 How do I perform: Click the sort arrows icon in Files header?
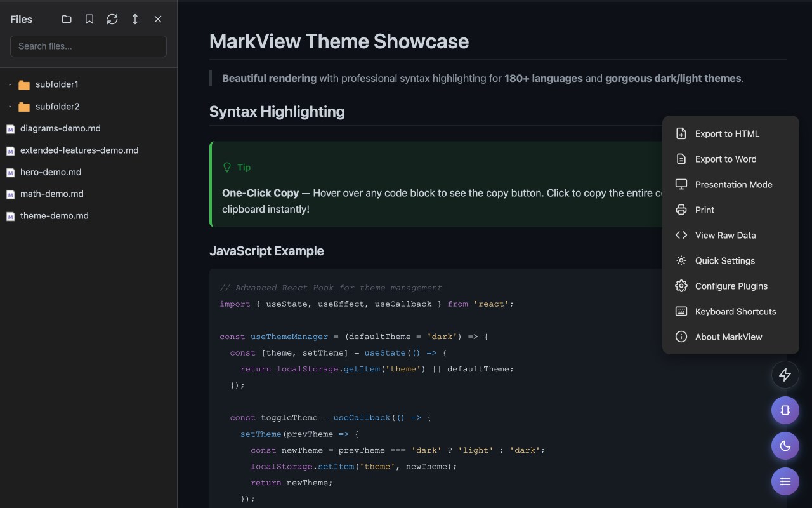click(135, 19)
